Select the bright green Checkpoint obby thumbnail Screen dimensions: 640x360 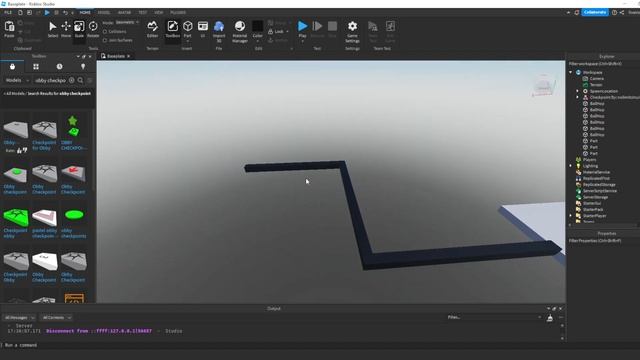pyautogui.click(x=16, y=217)
